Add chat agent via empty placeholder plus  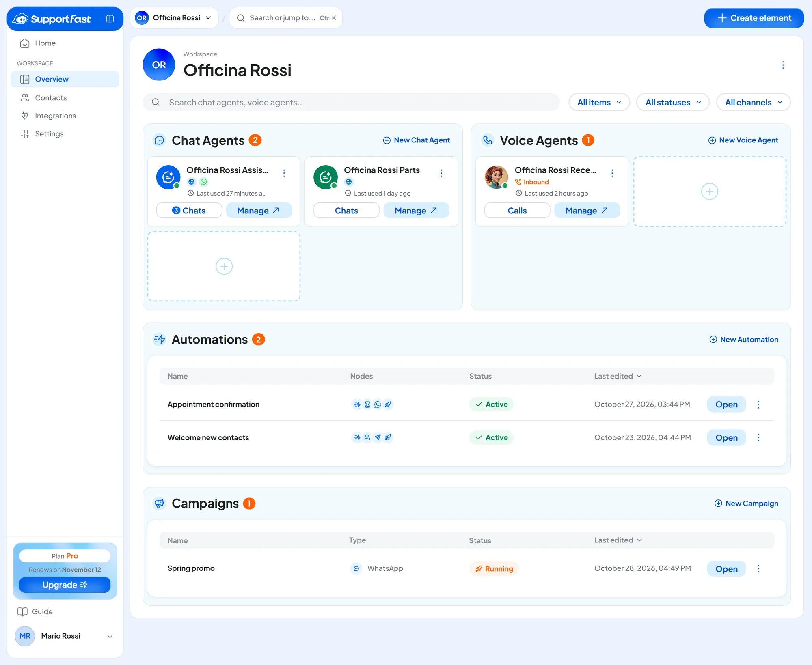point(224,266)
